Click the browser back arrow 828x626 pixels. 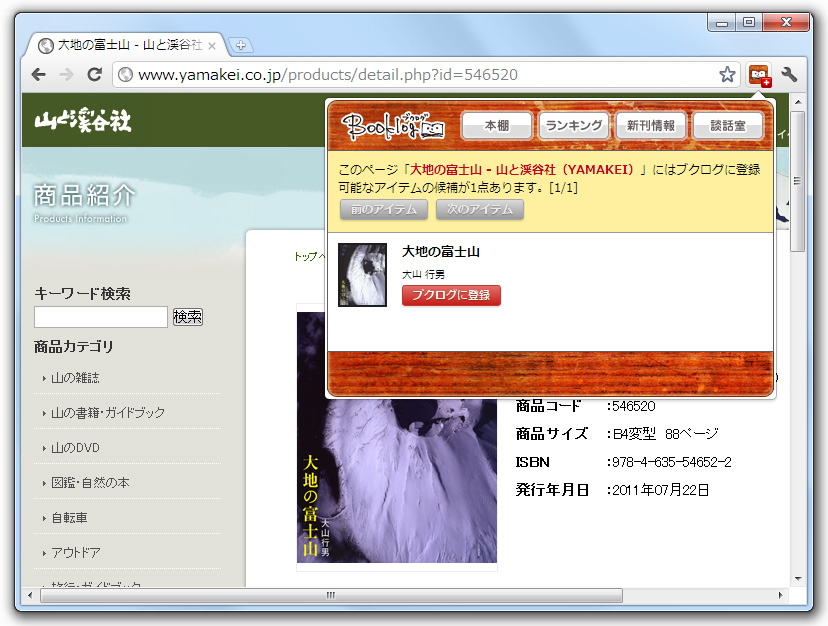[x=39, y=74]
